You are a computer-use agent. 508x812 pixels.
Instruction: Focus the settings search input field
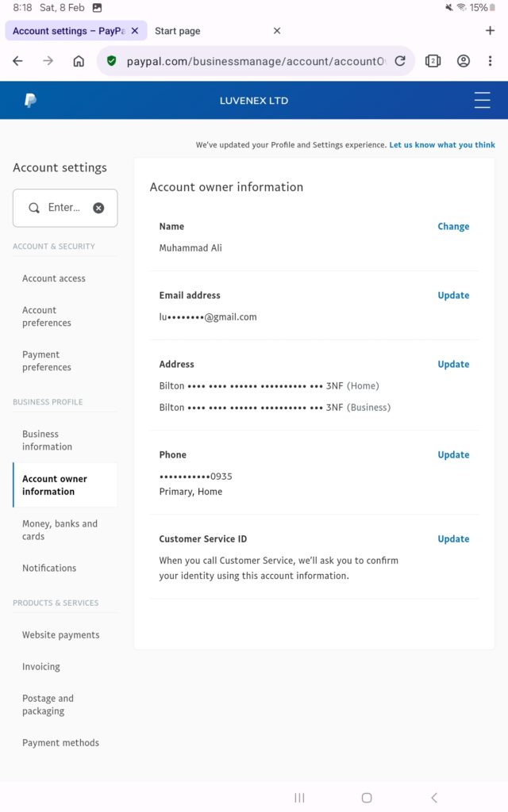63,208
